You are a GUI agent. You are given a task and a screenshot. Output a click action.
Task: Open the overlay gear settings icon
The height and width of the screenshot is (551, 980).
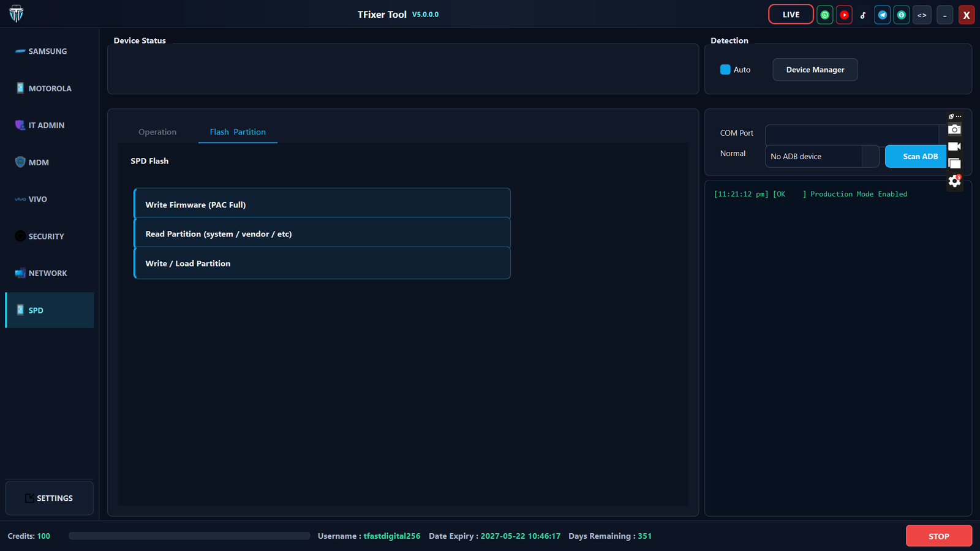pyautogui.click(x=954, y=181)
